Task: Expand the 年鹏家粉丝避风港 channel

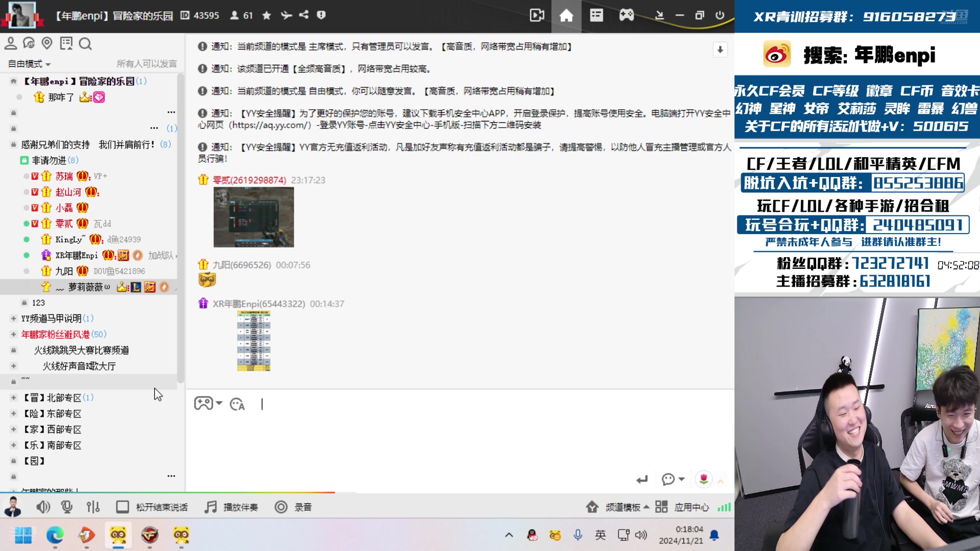Action: [x=14, y=334]
